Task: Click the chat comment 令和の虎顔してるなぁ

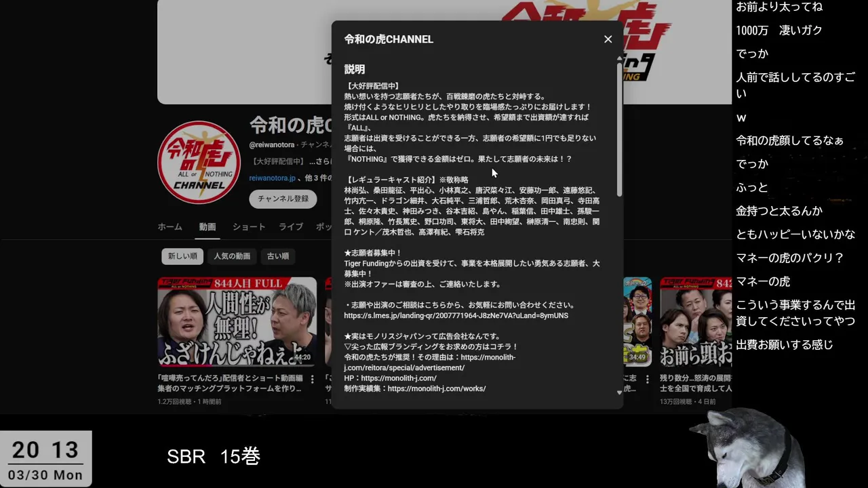Action: 790,141
